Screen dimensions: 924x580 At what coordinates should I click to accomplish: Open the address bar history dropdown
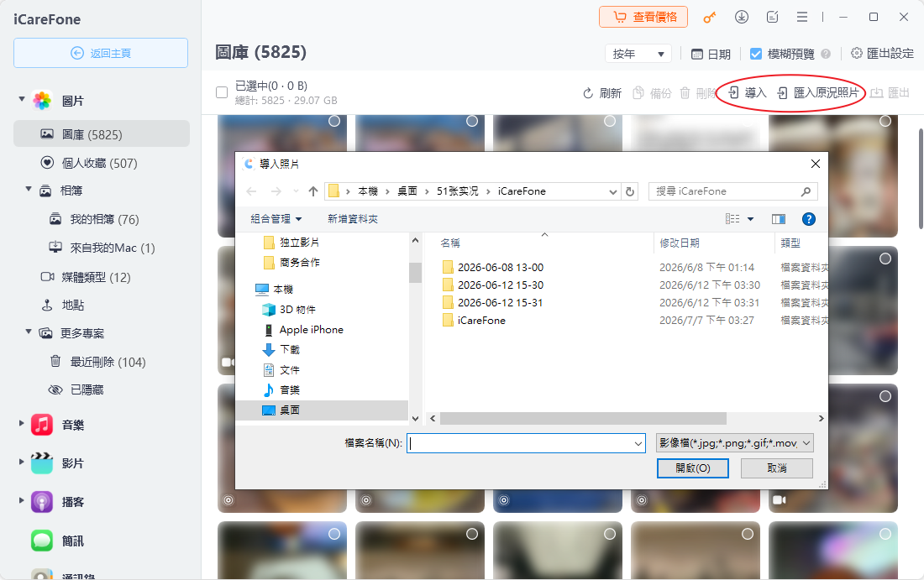(613, 192)
